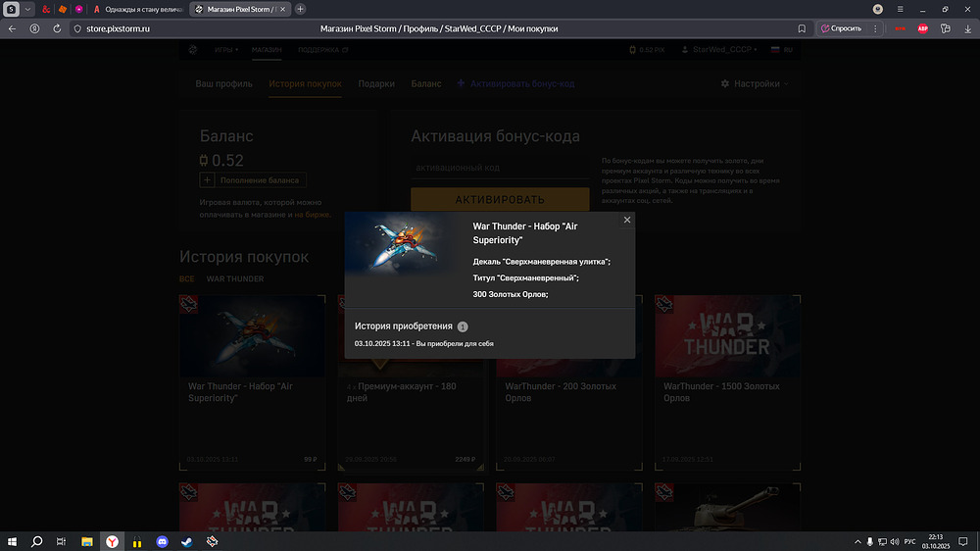Open the browser downloads icon
The width and height of the screenshot is (980, 551).
(x=967, y=28)
